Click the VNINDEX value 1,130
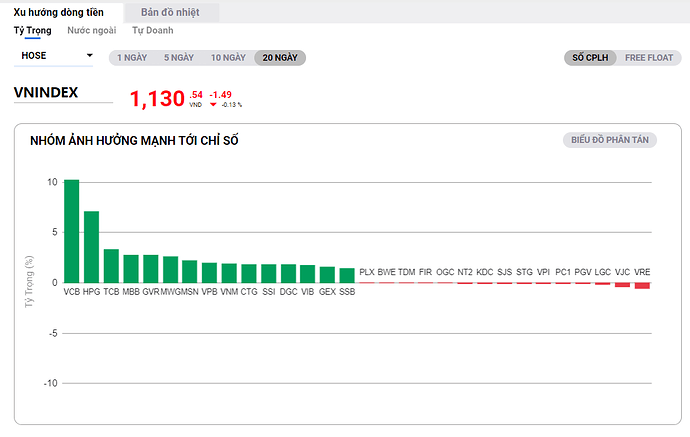Image resolution: width=690 pixels, height=437 pixels. pos(157,99)
